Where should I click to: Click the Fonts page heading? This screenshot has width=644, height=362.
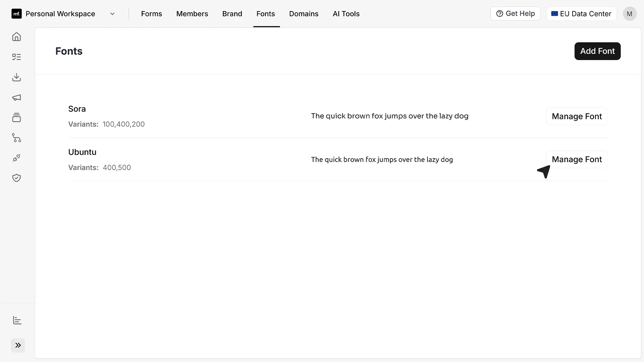(69, 51)
